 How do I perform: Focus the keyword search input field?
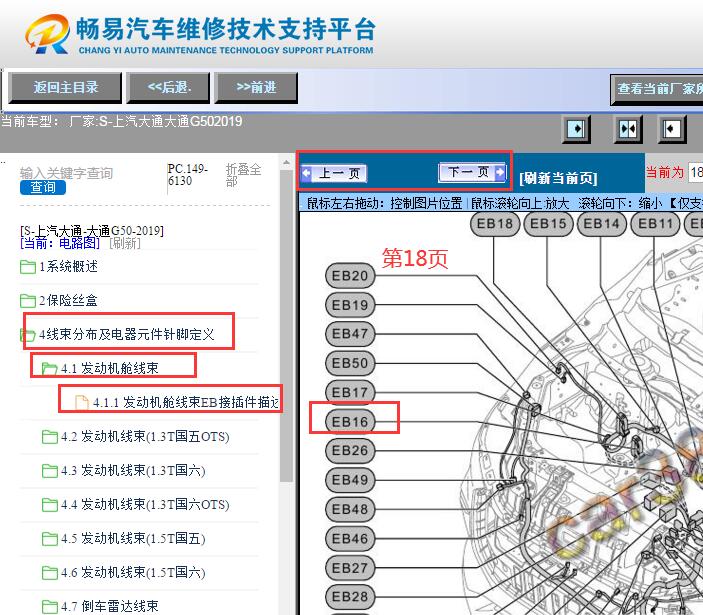coord(66,173)
